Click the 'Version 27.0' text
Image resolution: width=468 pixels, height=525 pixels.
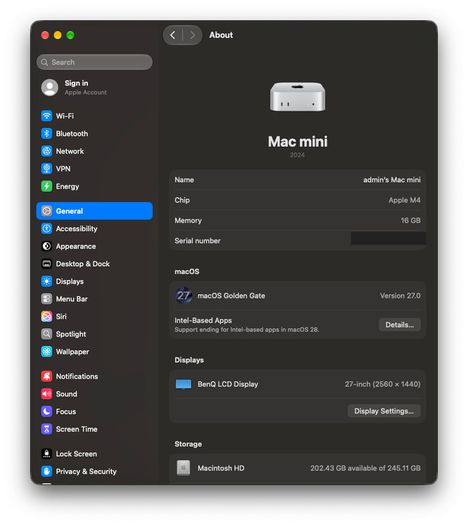[x=400, y=296]
